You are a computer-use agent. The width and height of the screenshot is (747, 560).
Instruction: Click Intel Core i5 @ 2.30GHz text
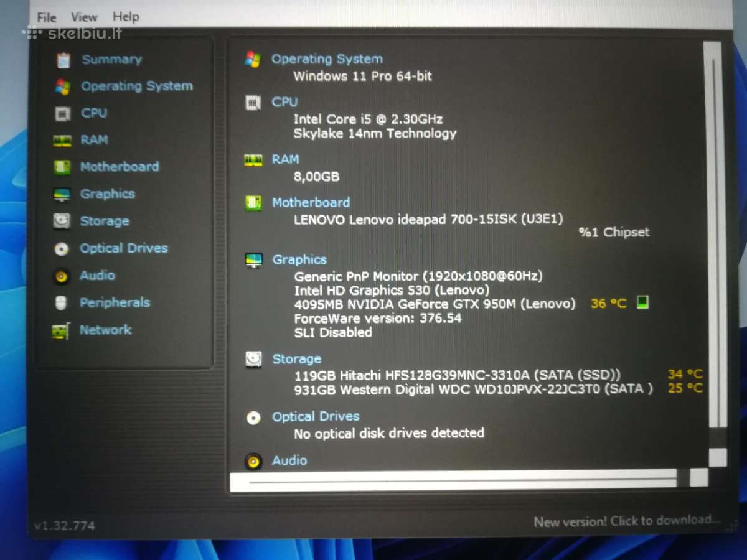tap(368, 119)
